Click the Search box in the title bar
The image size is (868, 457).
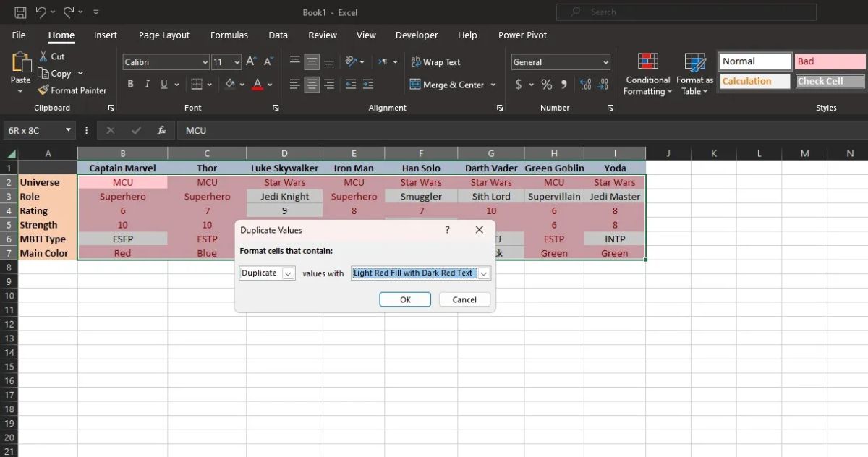[685, 12]
